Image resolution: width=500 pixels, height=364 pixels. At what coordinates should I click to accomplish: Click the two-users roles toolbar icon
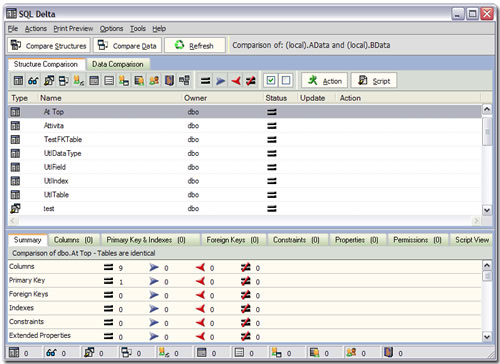pos(154,81)
